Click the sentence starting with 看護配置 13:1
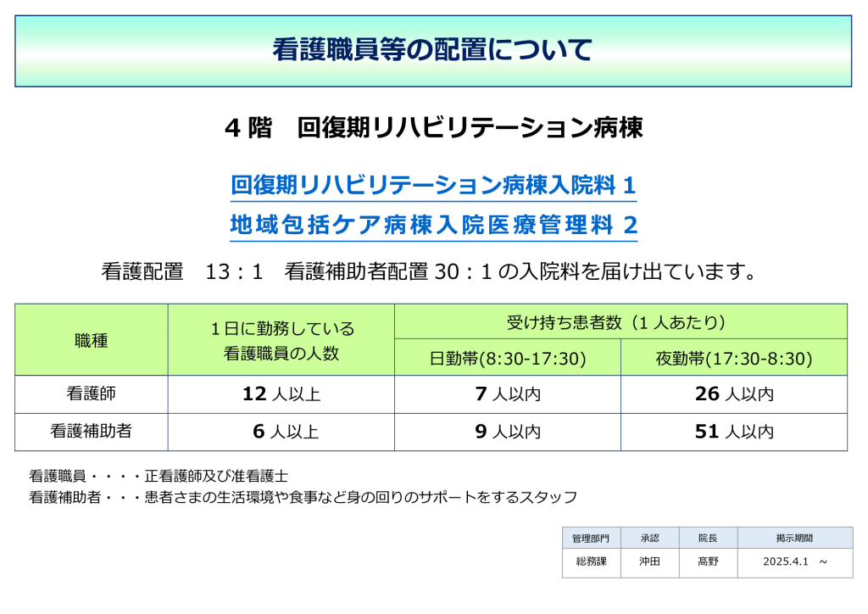 (428, 272)
